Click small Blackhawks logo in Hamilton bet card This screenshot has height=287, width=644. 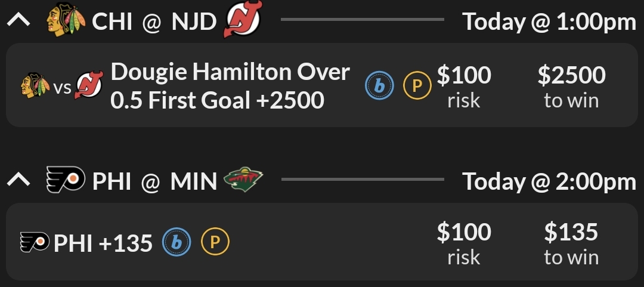35,88
